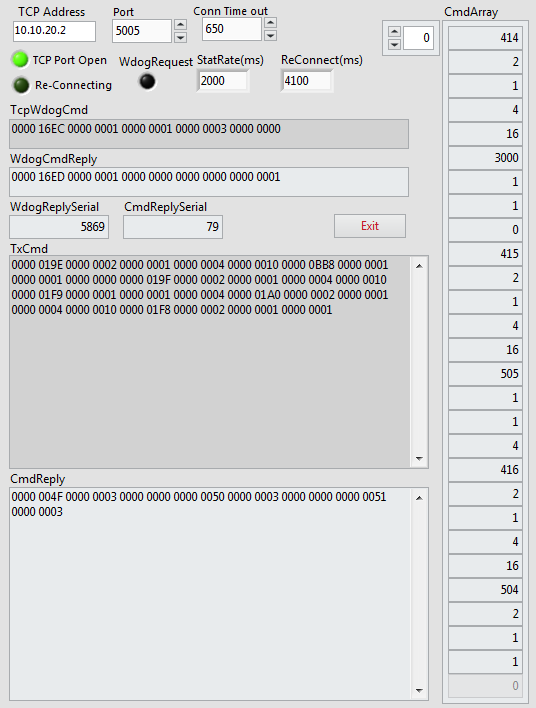The width and height of the screenshot is (536, 708).
Task: Click the TcpWdogCmd hex string box
Action: pyautogui.click(x=209, y=134)
